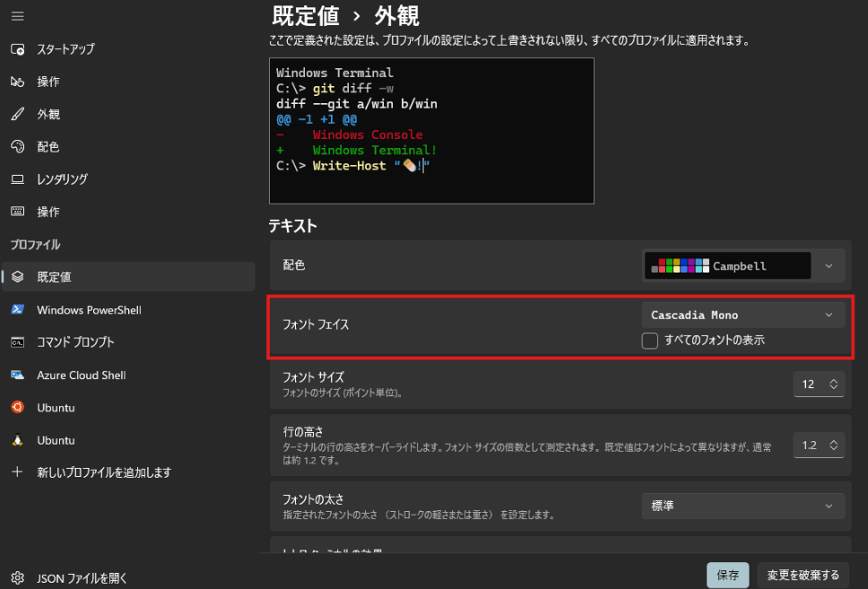Open スタートアップ settings page
Screen dimensions: 868x589
(128, 49)
